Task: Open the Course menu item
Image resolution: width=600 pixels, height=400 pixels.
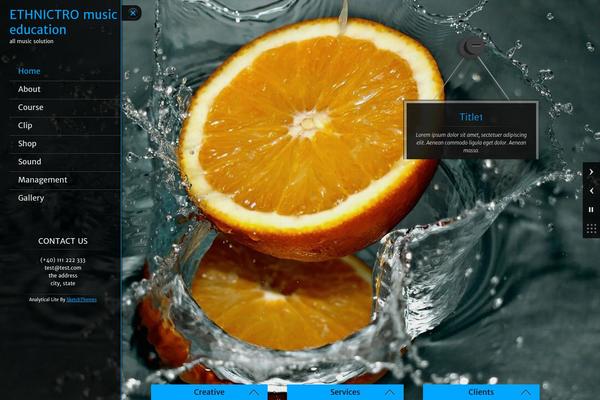Action: coord(30,107)
